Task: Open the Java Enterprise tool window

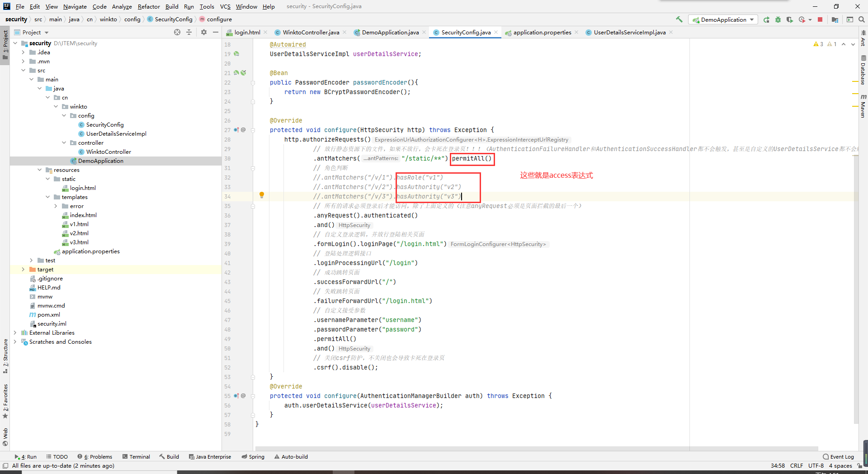Action: pyautogui.click(x=210, y=457)
